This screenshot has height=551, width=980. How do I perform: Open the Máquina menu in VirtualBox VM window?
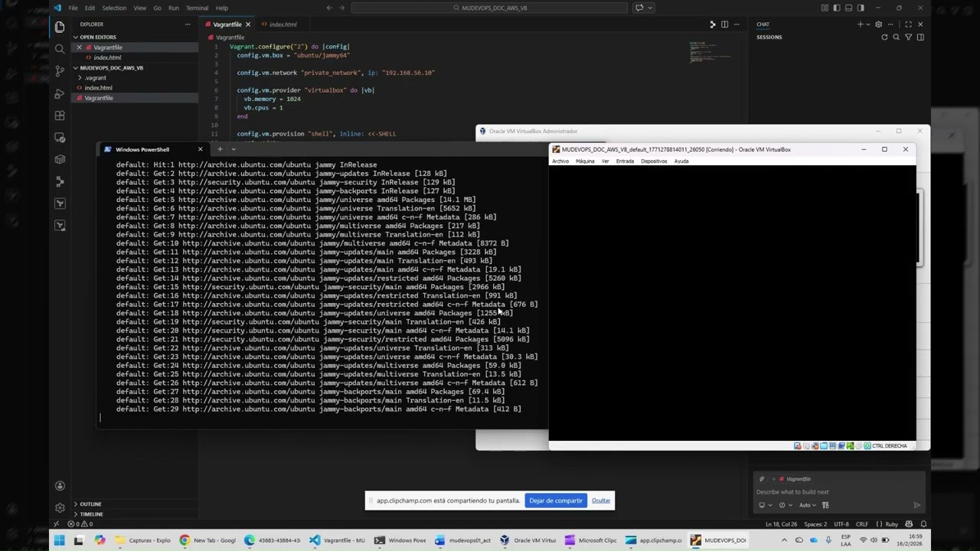[x=585, y=161]
